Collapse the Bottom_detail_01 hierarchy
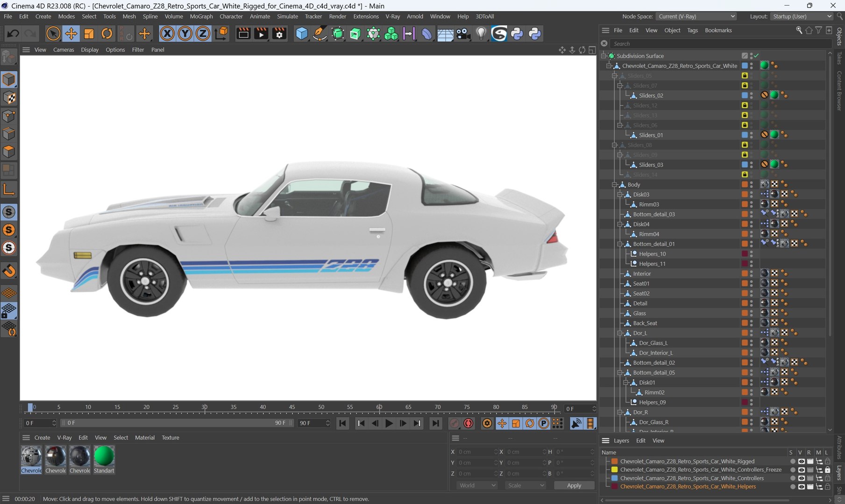Screen dimensions: 845x504 (620, 244)
